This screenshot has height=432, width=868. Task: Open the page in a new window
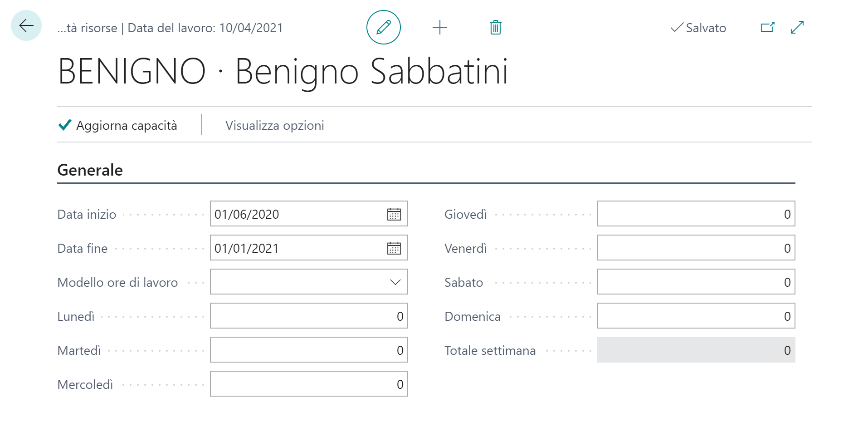click(767, 27)
